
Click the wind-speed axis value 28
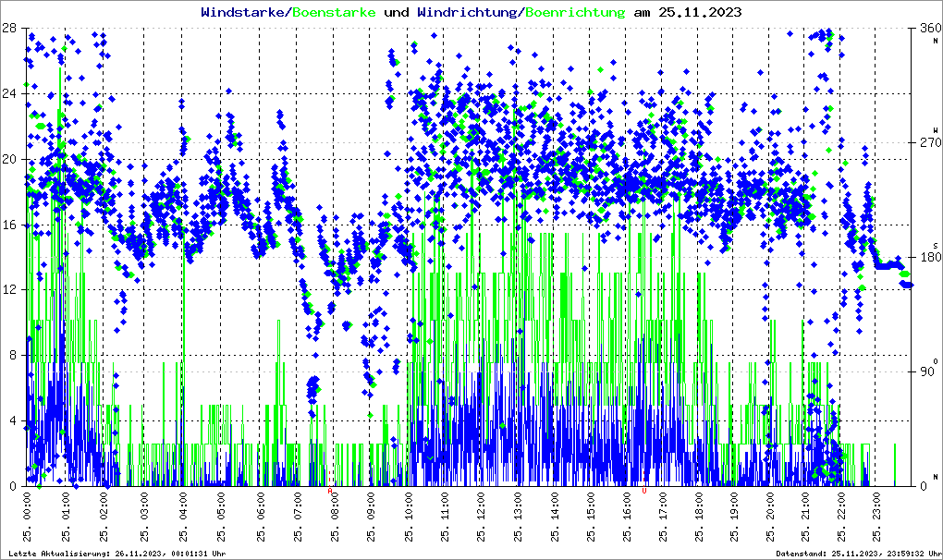(9, 29)
